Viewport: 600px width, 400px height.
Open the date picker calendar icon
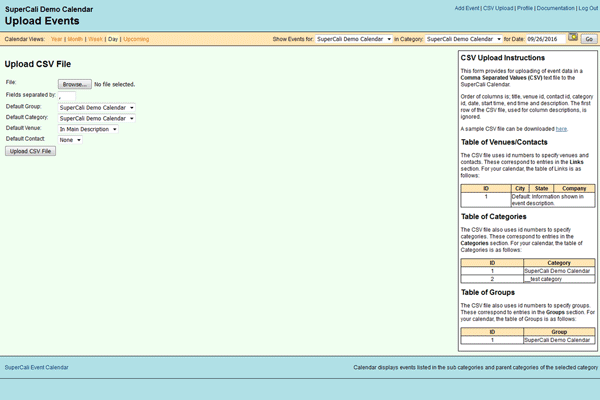573,37
